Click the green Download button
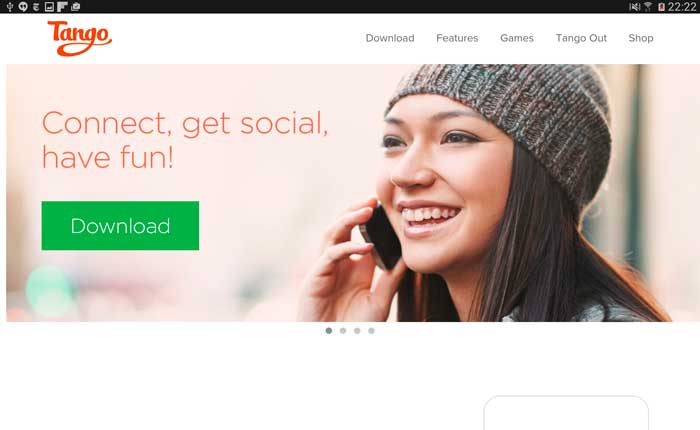Viewport: 700px width, 430px height. (x=120, y=225)
